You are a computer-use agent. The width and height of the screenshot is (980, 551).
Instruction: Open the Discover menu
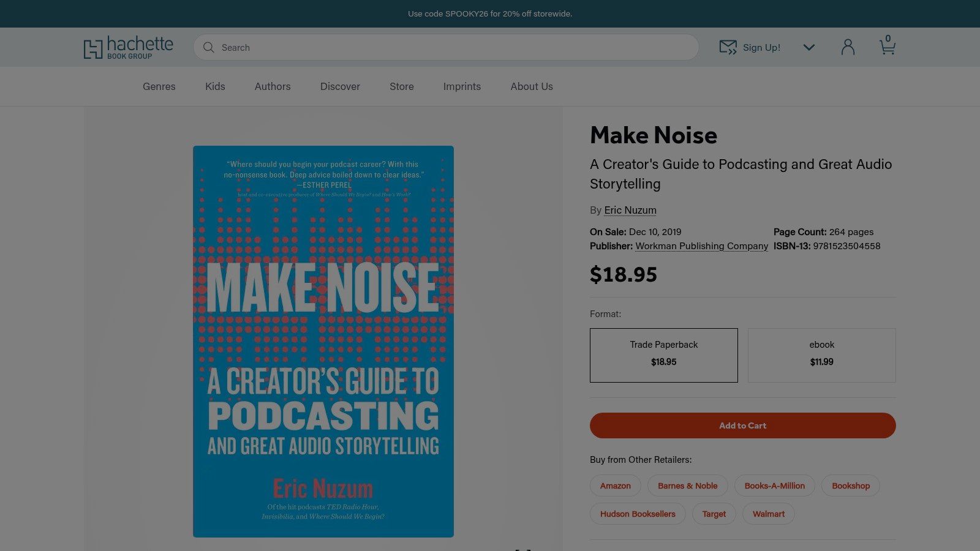(340, 86)
